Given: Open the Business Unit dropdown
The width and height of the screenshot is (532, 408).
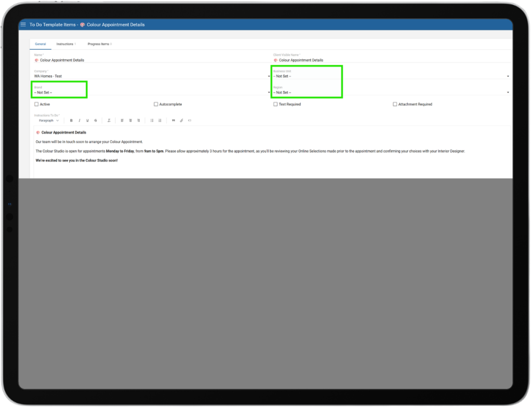Looking at the screenshot, I should [x=390, y=76].
